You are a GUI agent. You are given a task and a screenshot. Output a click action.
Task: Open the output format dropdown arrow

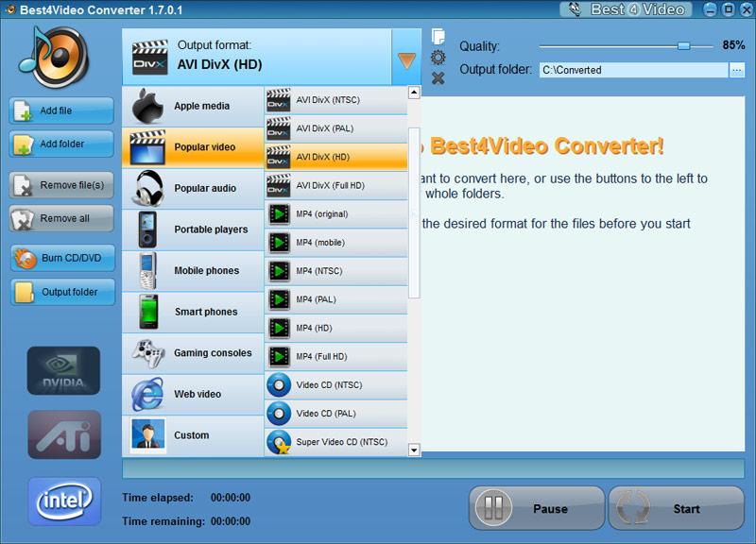tap(406, 57)
